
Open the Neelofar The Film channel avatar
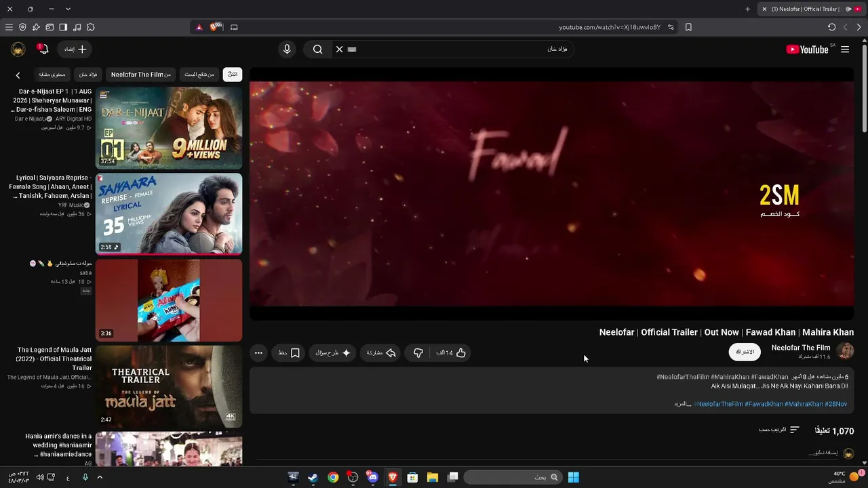(x=845, y=351)
